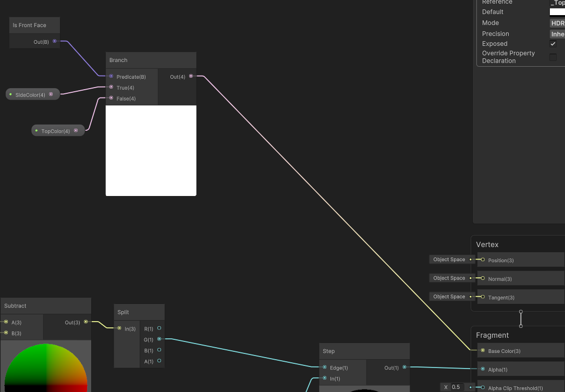The image size is (565, 392).
Task: Enable Override Property Declaration checkbox
Action: pyautogui.click(x=552, y=57)
